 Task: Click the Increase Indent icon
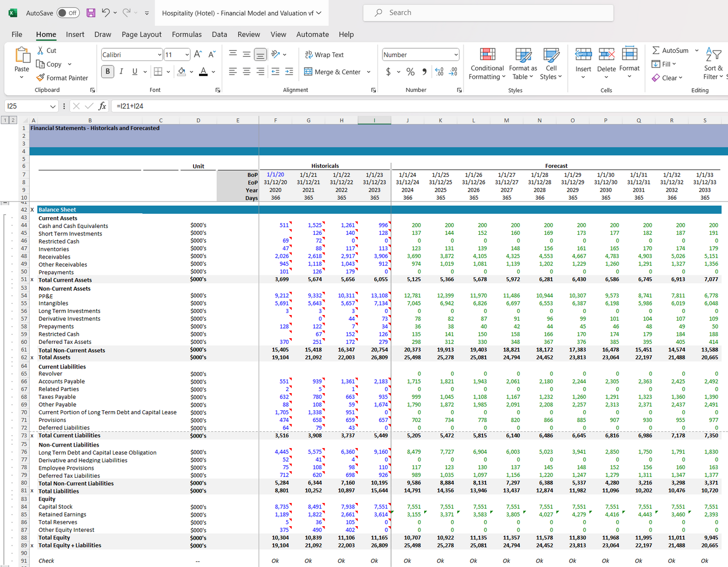tap(289, 72)
